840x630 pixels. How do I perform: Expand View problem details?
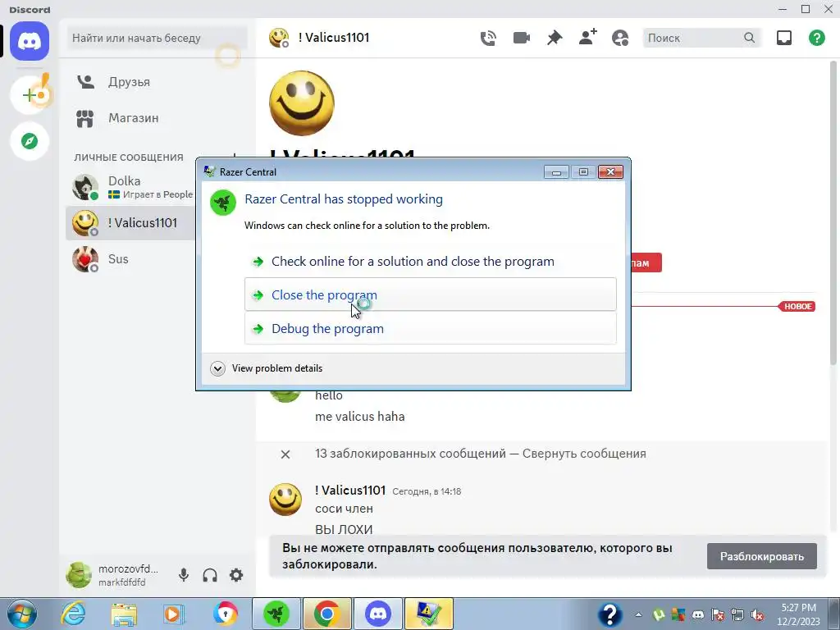[267, 368]
